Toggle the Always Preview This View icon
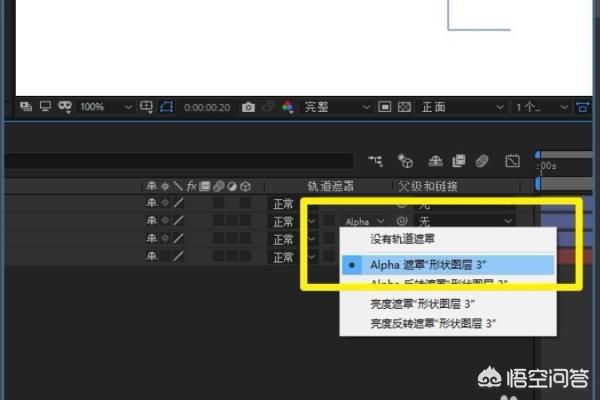This screenshot has width=600, height=400. click(x=26, y=106)
